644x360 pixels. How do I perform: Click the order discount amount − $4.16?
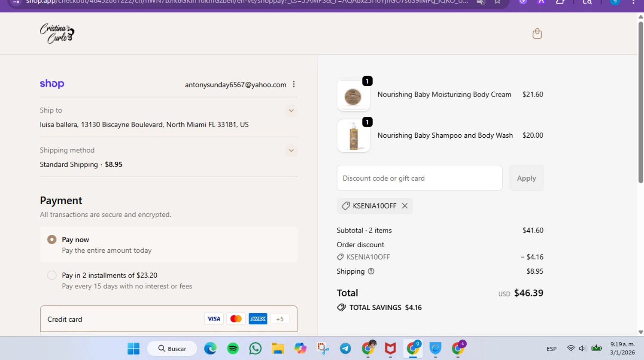click(532, 257)
